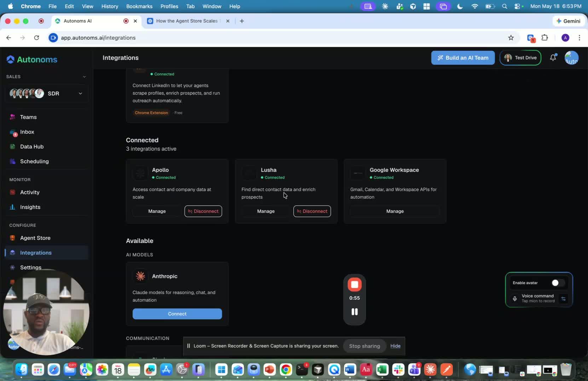
Task: Click the AI MODELS section label
Action: point(139,255)
